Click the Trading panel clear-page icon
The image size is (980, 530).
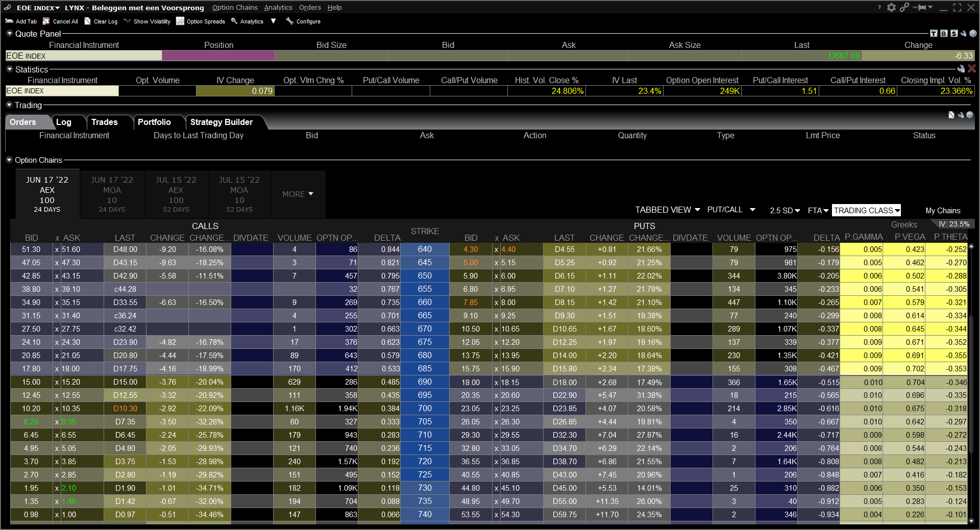951,115
